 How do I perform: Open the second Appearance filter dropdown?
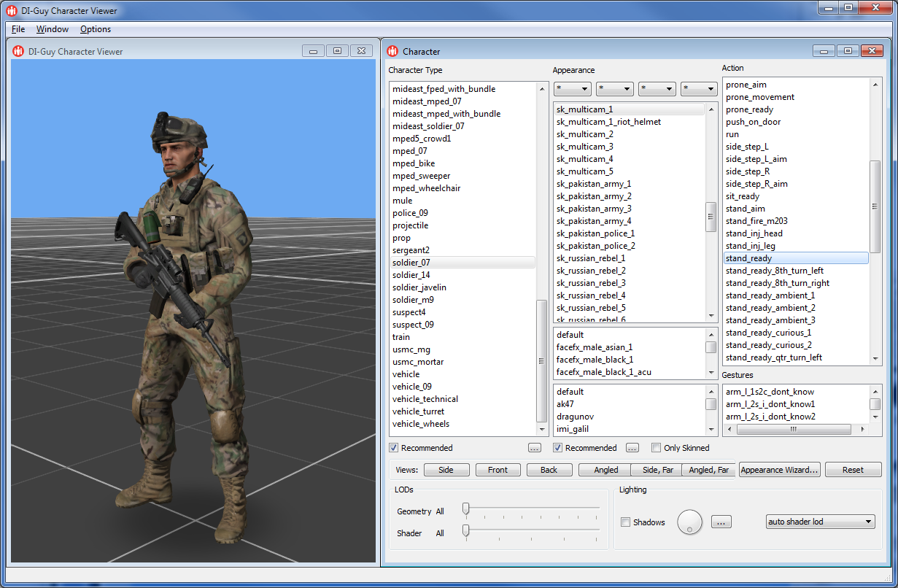pyautogui.click(x=615, y=88)
